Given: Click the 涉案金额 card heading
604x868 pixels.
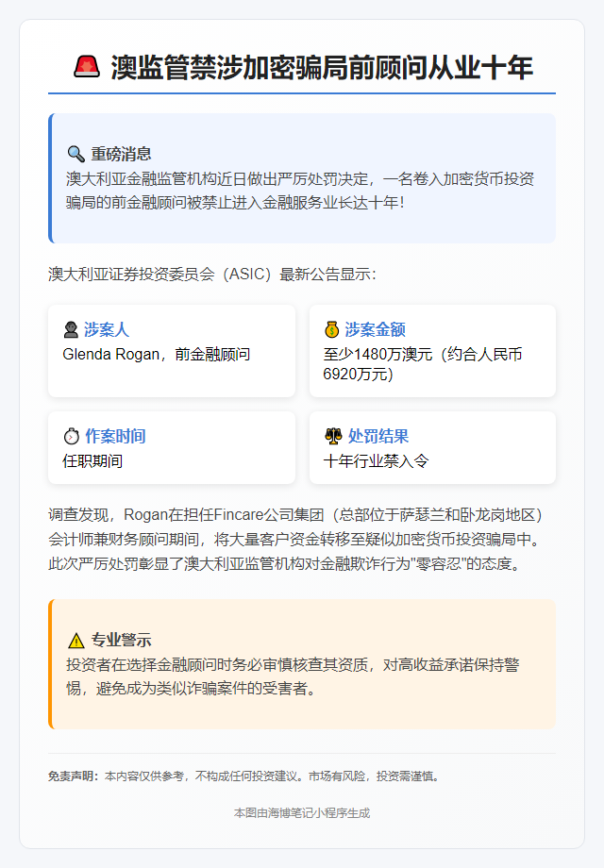Looking at the screenshot, I should 375,329.
